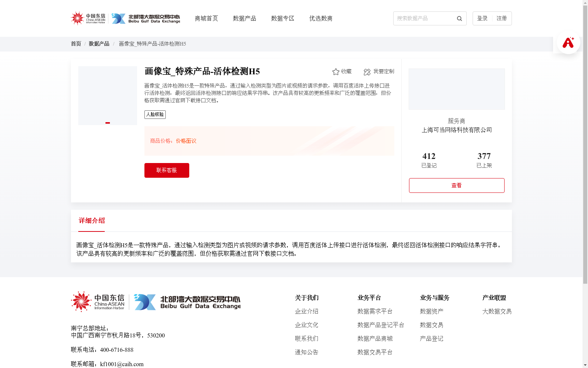
Task: Open the red AI assistant floating icon
Action: 568,42
